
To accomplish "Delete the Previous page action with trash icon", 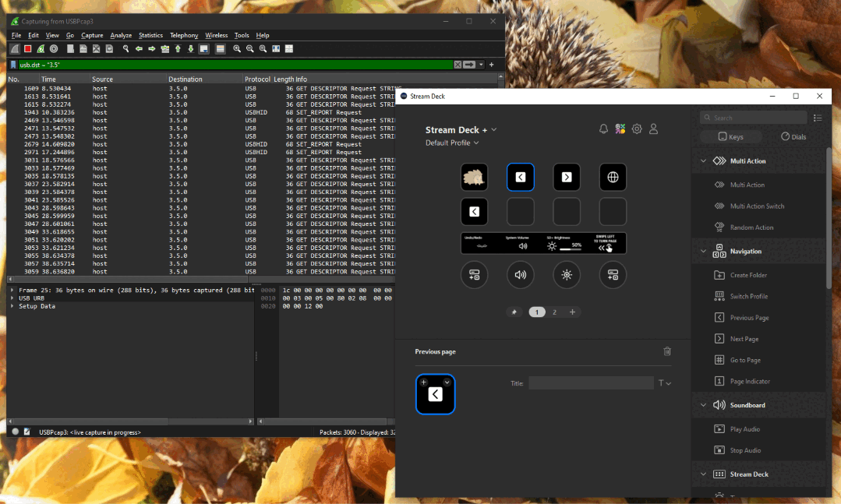I will [666, 352].
